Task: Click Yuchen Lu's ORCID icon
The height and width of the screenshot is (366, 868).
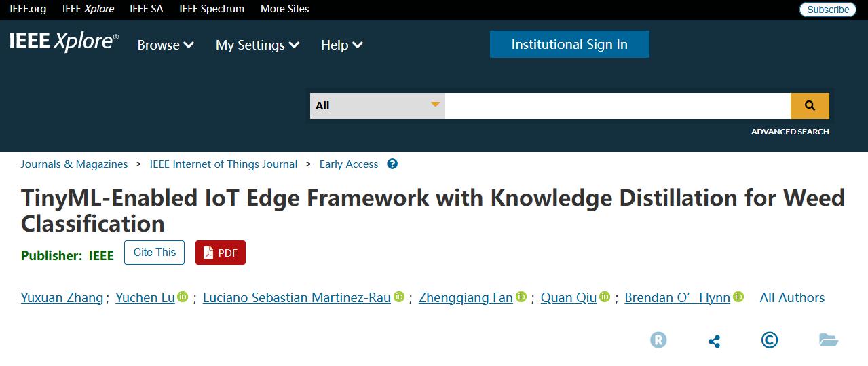Action: pyautogui.click(x=183, y=297)
